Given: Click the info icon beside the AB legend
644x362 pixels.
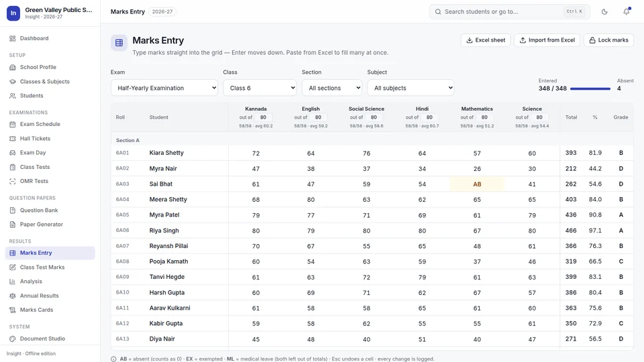Looking at the screenshot, I should pos(113,359).
